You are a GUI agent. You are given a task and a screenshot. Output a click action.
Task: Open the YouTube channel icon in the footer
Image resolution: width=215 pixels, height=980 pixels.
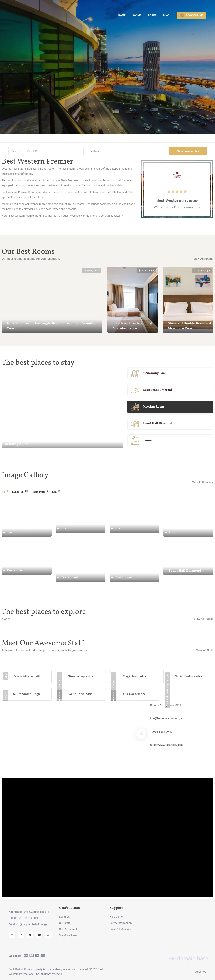39,935
